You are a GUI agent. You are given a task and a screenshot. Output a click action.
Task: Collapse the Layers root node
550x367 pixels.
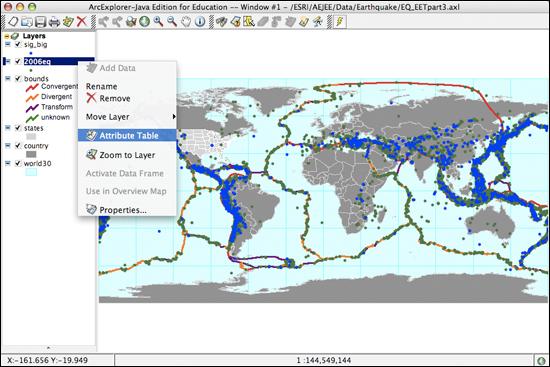(7, 36)
